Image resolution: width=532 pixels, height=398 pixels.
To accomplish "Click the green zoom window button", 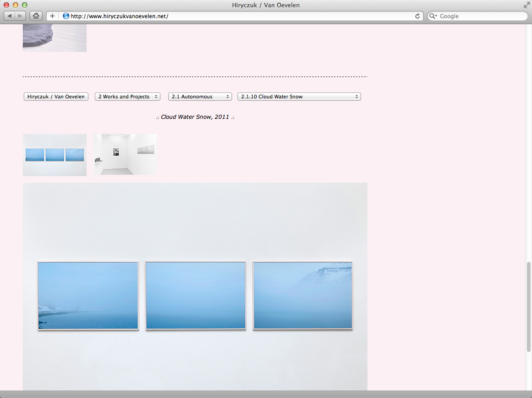I will [x=25, y=5].
